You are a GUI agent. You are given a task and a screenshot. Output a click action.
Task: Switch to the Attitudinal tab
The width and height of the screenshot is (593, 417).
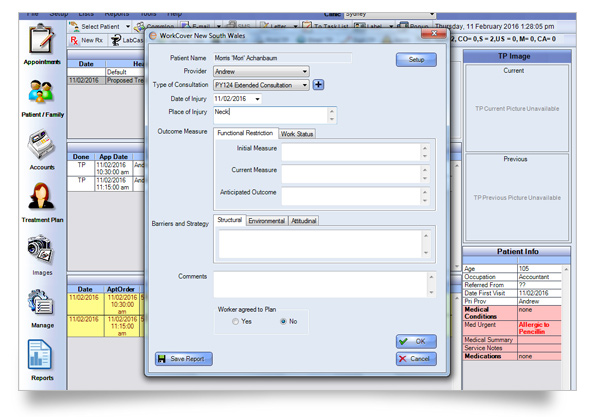(x=303, y=221)
